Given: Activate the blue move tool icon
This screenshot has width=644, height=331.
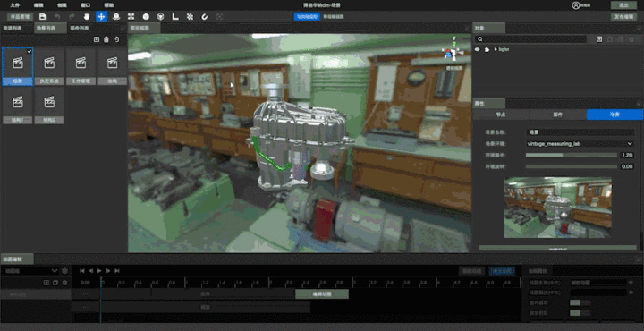Looking at the screenshot, I should (101, 16).
